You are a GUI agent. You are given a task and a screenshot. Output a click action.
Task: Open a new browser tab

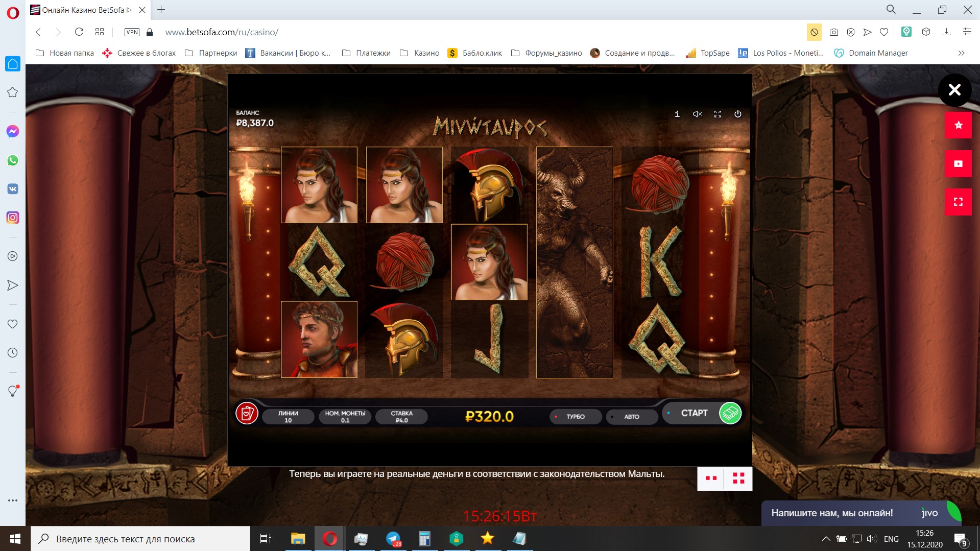click(161, 10)
